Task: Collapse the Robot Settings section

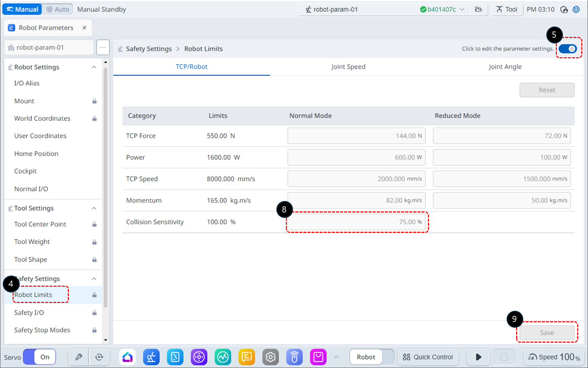Action: (x=94, y=67)
